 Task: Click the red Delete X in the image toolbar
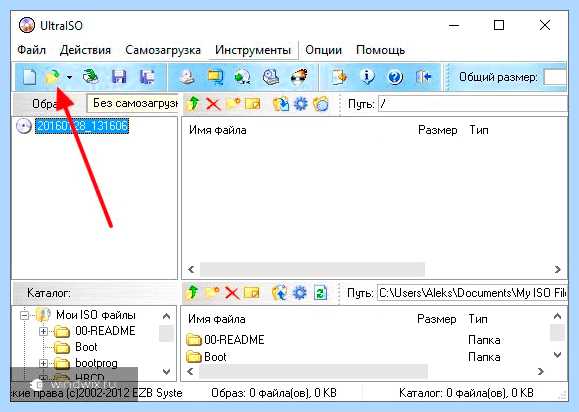(x=213, y=104)
